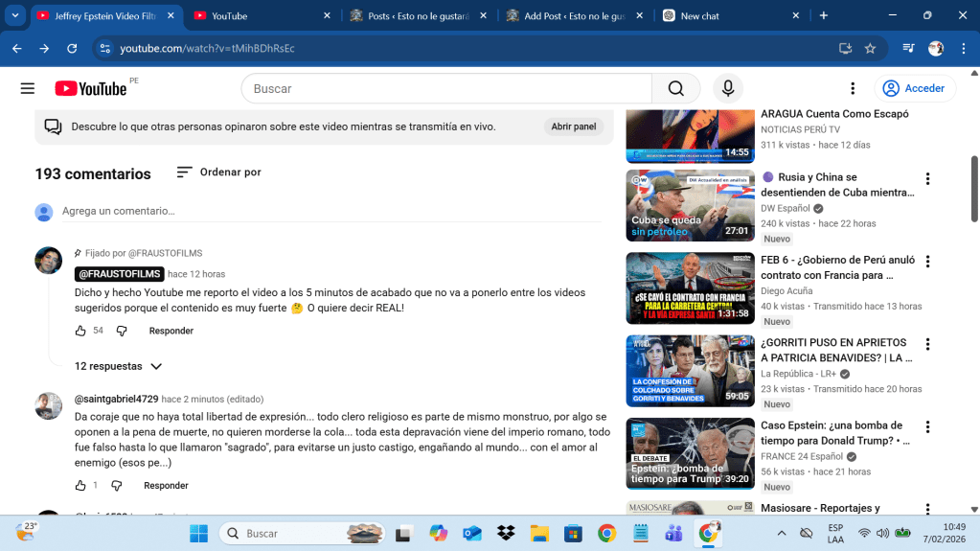
Task: Activate voice search microphone icon
Action: pyautogui.click(x=728, y=88)
